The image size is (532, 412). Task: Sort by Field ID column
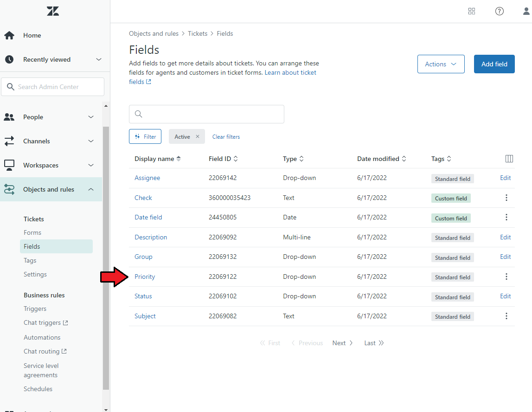point(223,159)
